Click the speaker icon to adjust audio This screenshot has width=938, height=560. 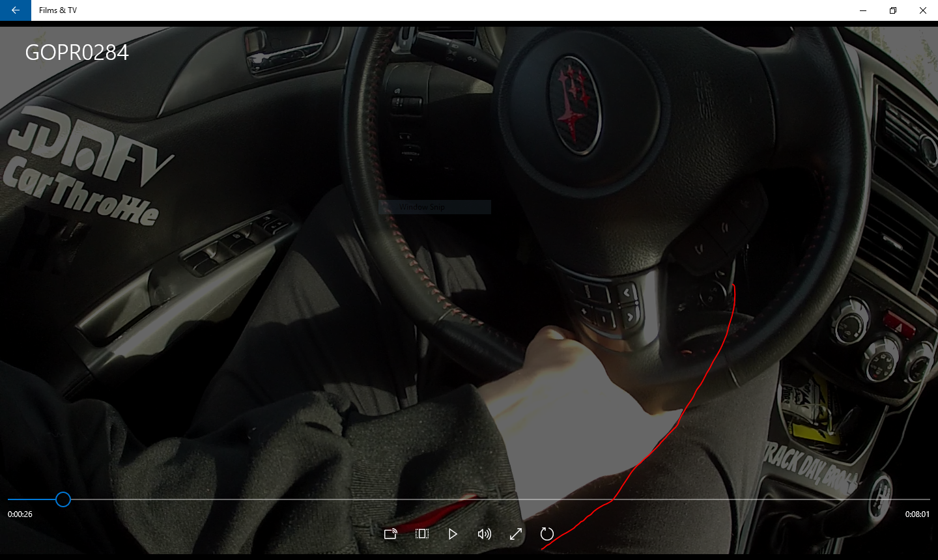click(484, 533)
